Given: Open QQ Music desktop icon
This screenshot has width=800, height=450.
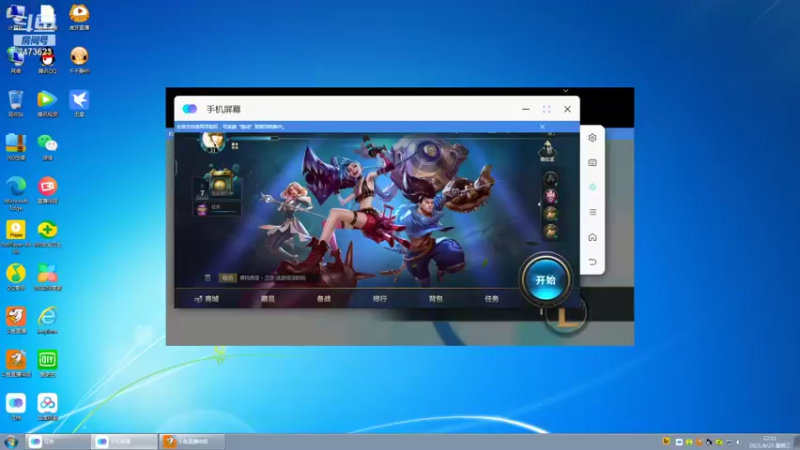Looking at the screenshot, I should pyautogui.click(x=16, y=277).
